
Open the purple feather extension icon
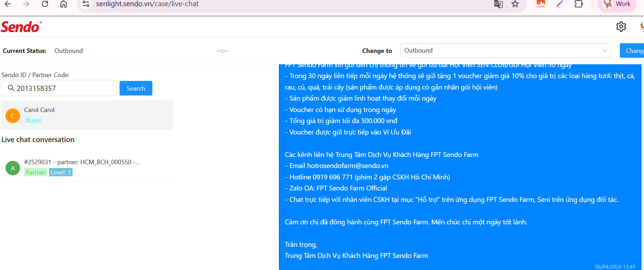tap(560, 4)
